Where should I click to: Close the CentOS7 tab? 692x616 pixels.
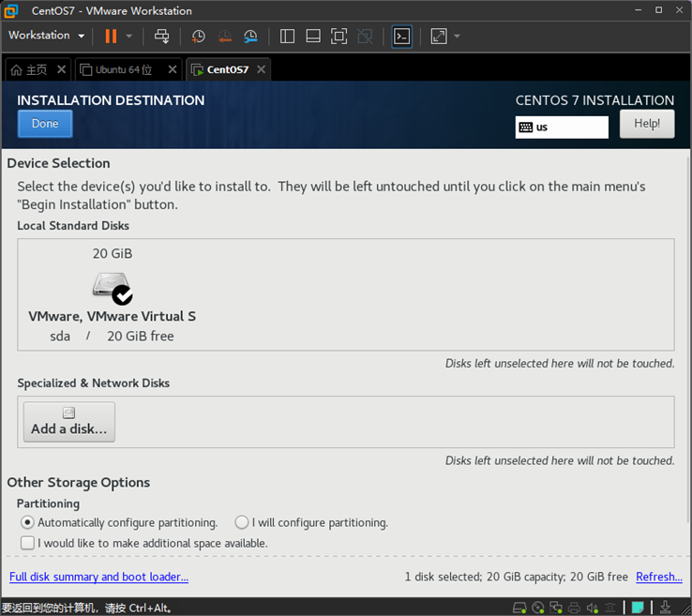262,69
